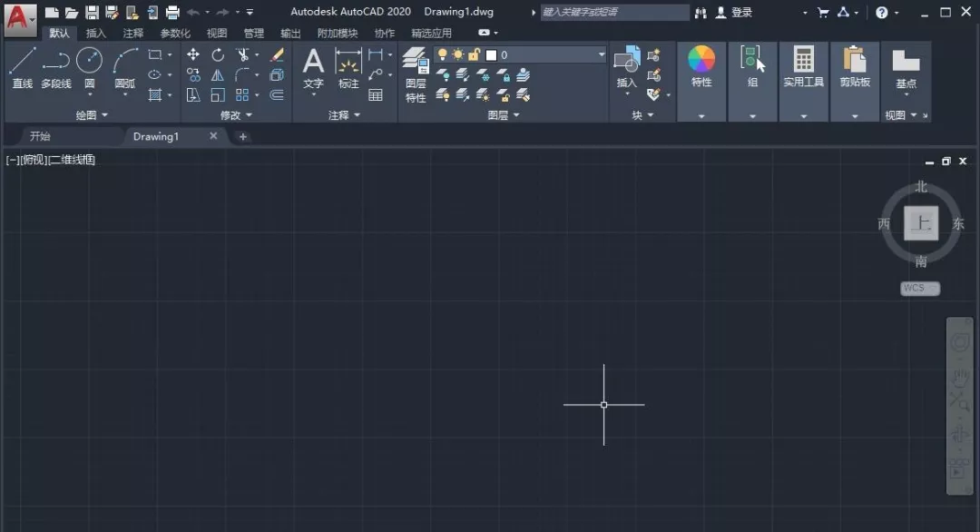The image size is (980, 532).
Task: Click the layer Lock tool icon
Action: [x=503, y=75]
